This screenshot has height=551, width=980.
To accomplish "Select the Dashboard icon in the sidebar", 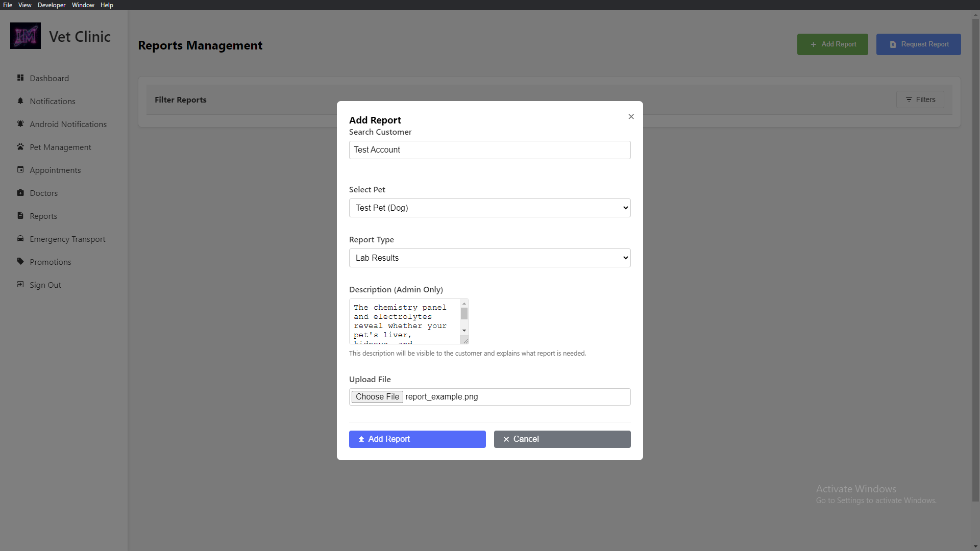I will [20, 78].
